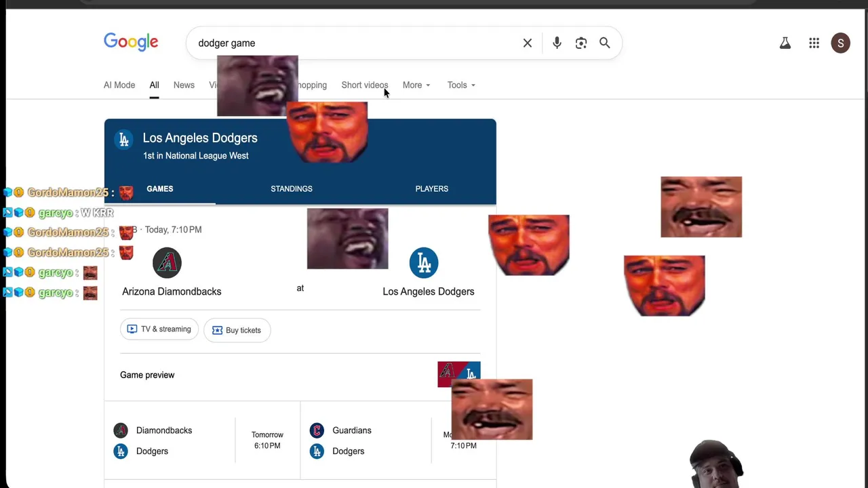This screenshot has height=488, width=868.
Task: Expand the Tools dropdown
Action: click(461, 85)
